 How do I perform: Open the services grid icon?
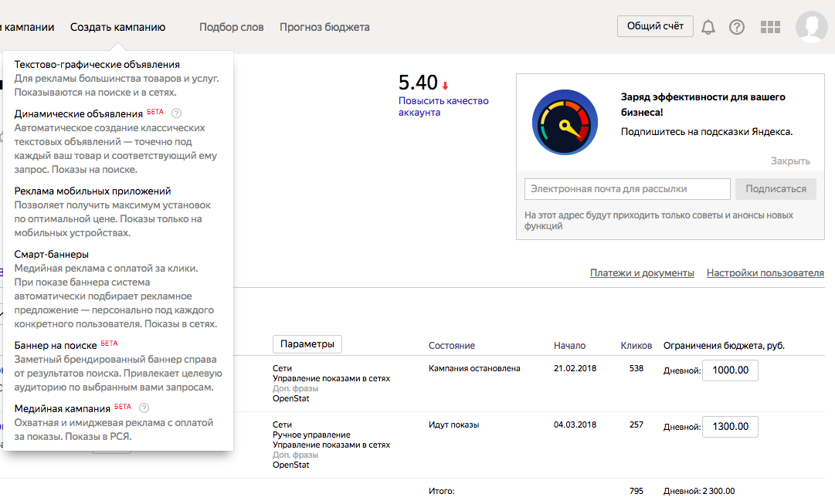pos(770,26)
